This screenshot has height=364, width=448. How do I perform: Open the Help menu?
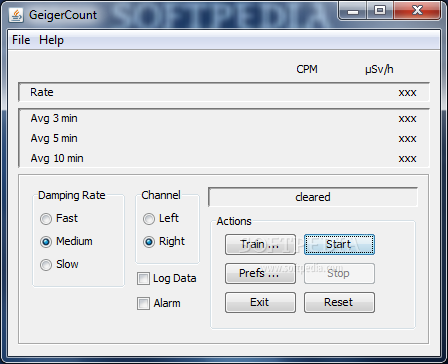(51, 40)
